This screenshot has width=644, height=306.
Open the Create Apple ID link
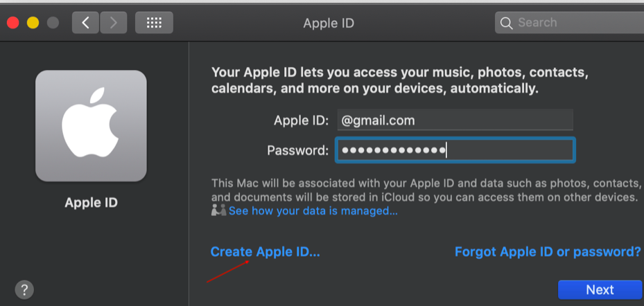pos(266,252)
